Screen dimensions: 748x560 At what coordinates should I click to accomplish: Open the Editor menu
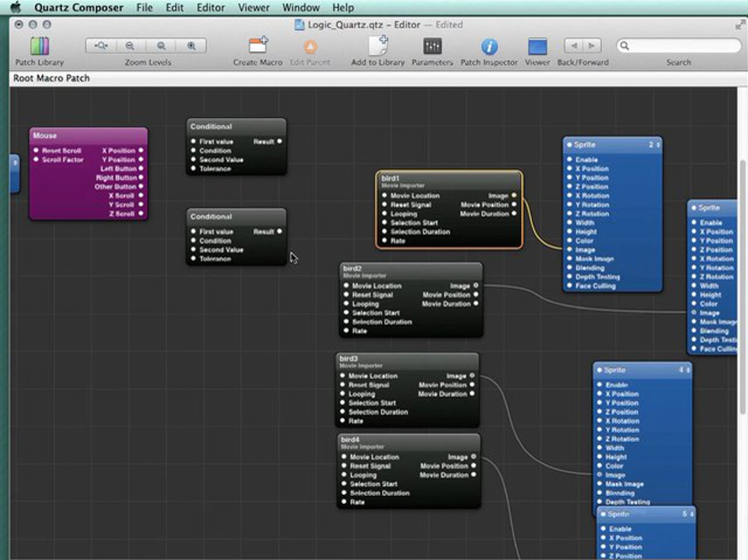point(211,7)
